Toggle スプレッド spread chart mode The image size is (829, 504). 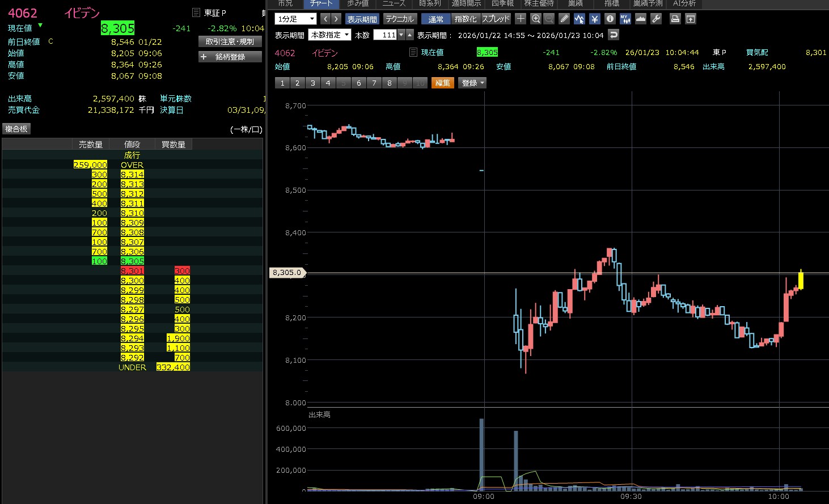tap(496, 19)
